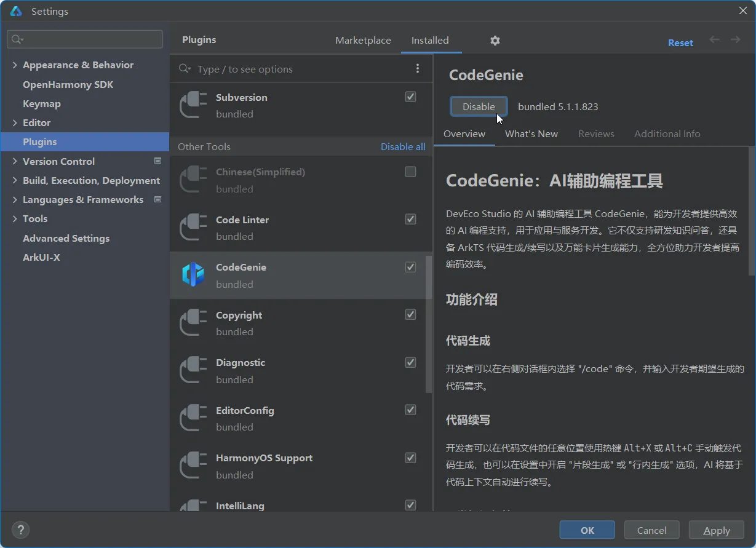Click the help question mark button

pos(21,530)
